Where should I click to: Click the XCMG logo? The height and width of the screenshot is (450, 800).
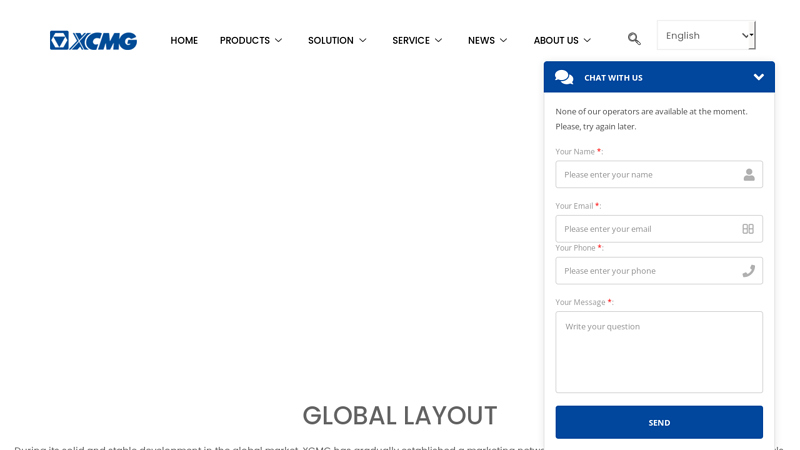point(93,41)
